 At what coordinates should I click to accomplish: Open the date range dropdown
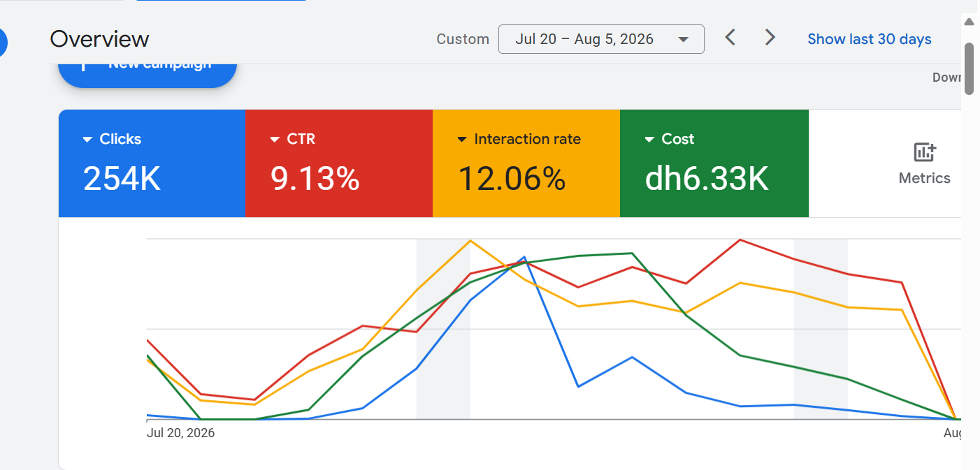click(601, 39)
